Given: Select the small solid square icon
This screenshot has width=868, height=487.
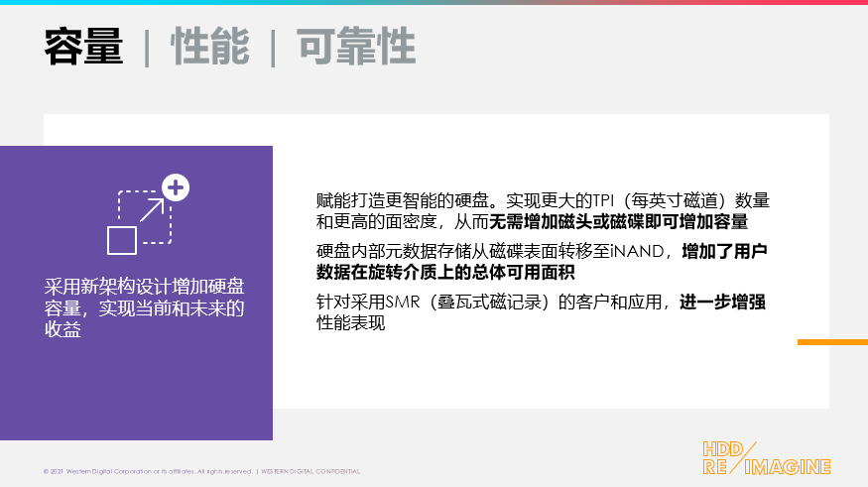Looking at the screenshot, I should 122,240.
